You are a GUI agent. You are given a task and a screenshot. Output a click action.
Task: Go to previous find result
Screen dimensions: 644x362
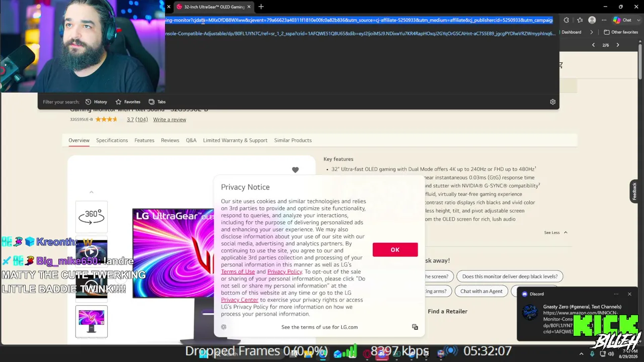593,45
